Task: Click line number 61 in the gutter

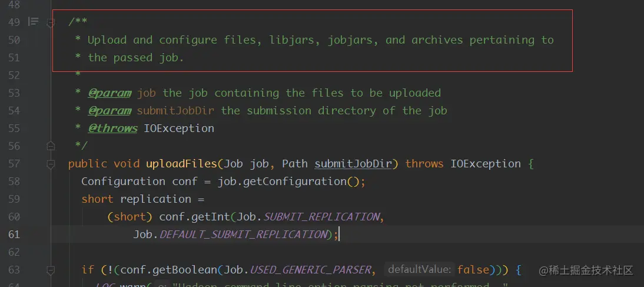Action: point(14,235)
